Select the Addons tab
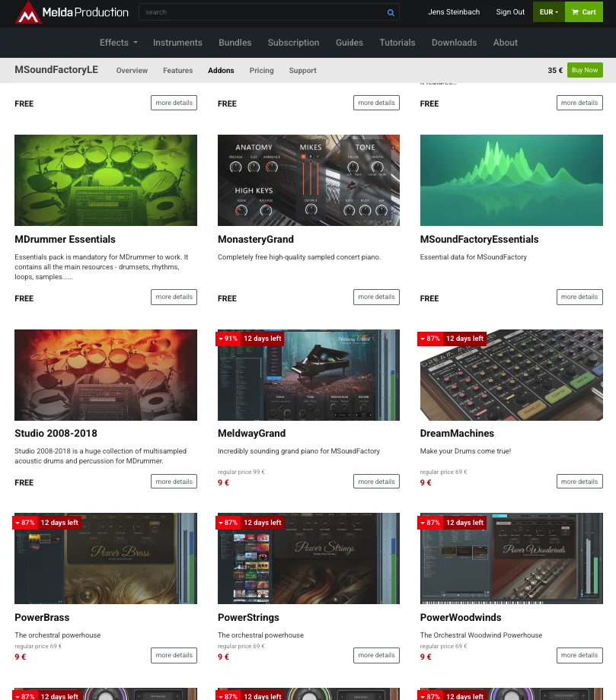The width and height of the screenshot is (616, 700). point(221,71)
